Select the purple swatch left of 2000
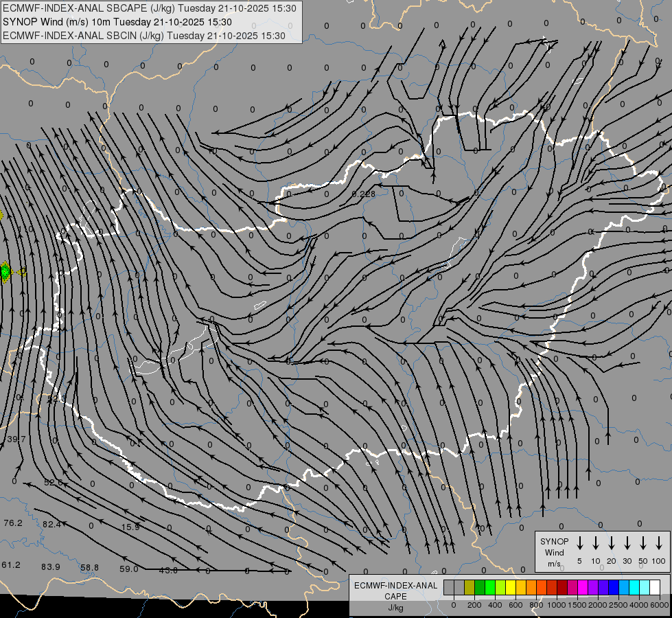Viewport: 672px width, 618px height. [594, 587]
